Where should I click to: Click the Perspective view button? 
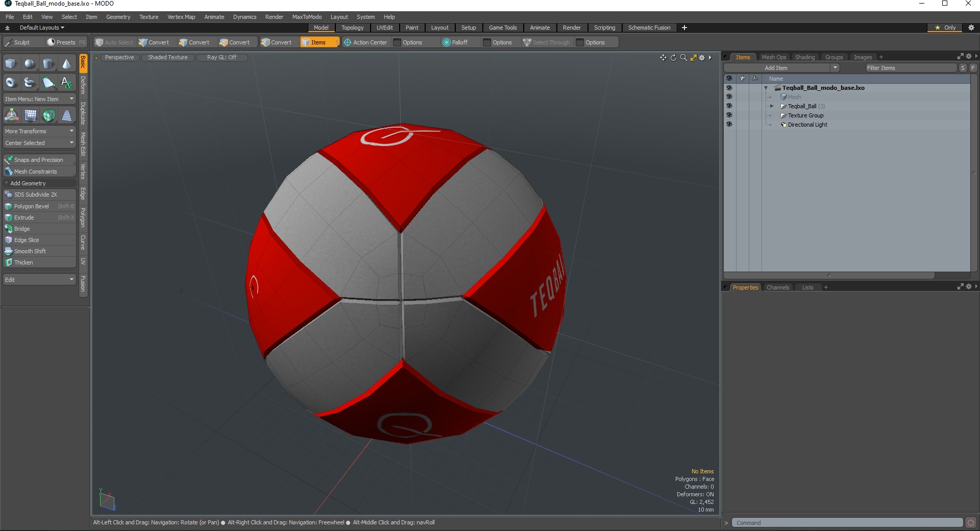click(x=119, y=57)
